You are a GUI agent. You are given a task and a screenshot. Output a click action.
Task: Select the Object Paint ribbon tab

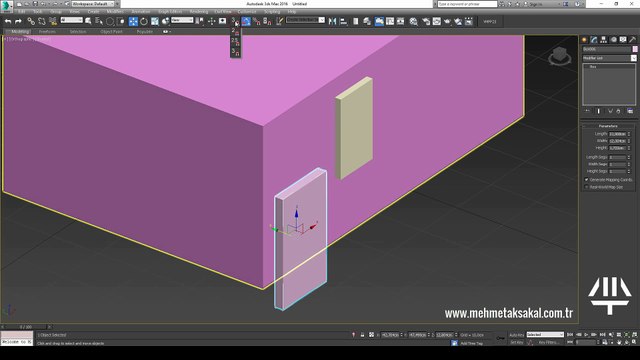point(111,31)
